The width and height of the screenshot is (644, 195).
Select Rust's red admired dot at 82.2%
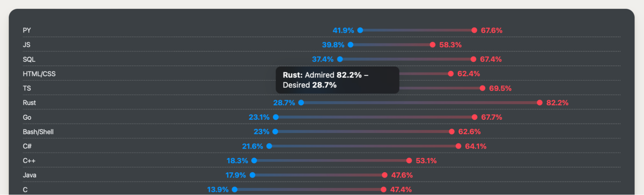pyautogui.click(x=540, y=103)
